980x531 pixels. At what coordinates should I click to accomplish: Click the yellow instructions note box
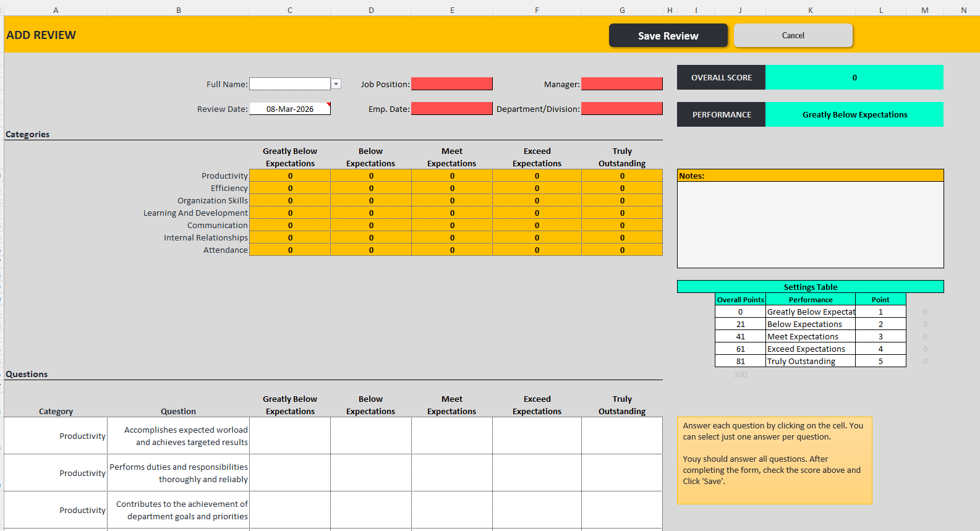tap(774, 460)
